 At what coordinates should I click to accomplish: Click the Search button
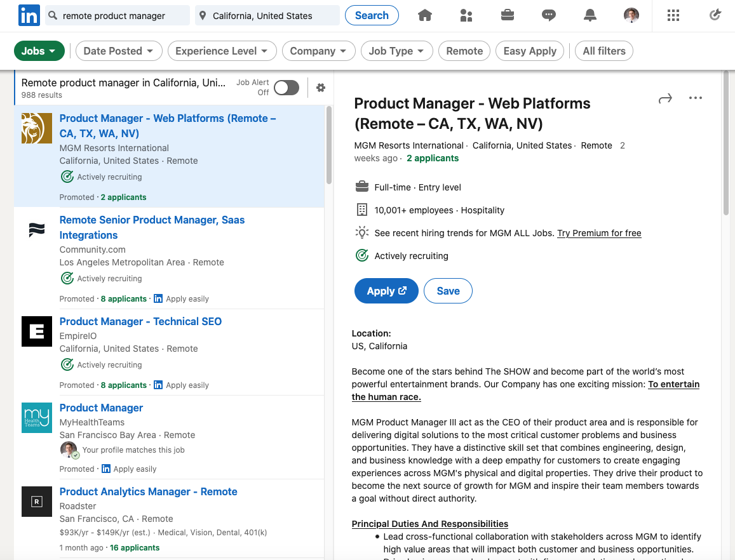coord(372,15)
